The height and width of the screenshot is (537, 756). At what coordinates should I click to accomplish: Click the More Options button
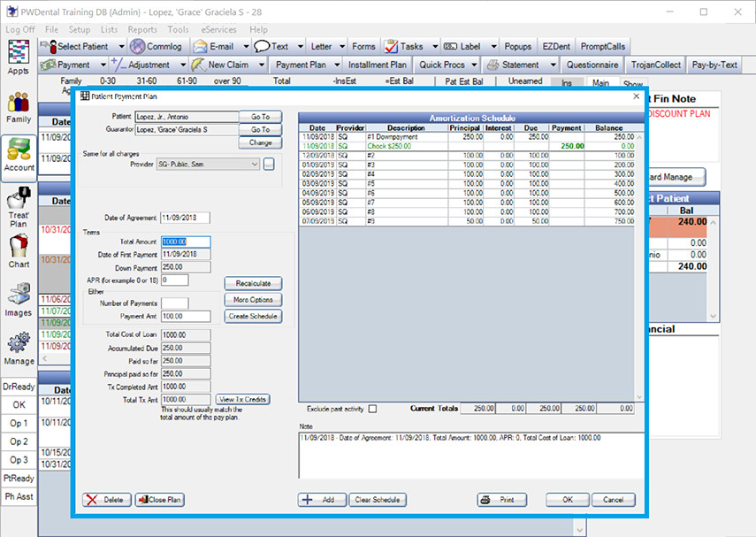253,300
